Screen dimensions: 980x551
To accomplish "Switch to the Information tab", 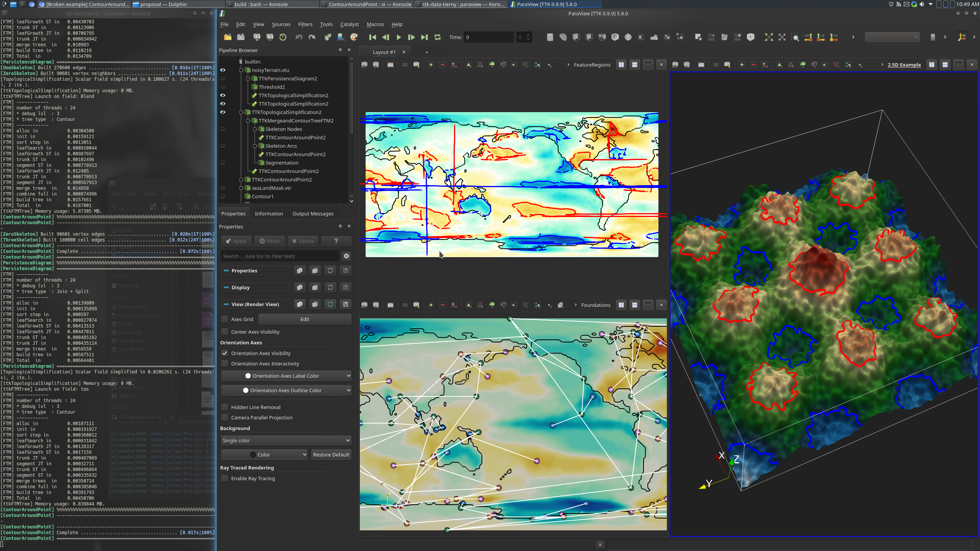I will [x=269, y=213].
